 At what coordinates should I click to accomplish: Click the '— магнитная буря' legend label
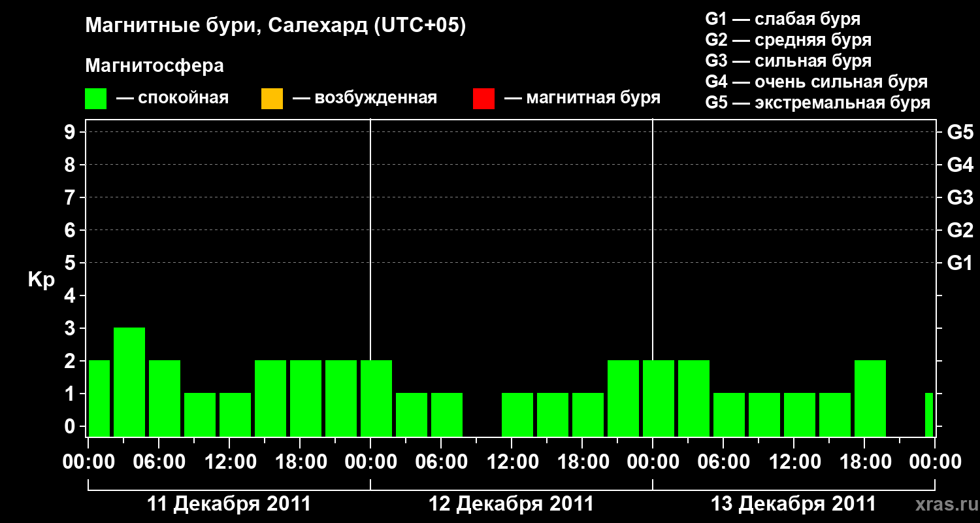[x=582, y=99]
